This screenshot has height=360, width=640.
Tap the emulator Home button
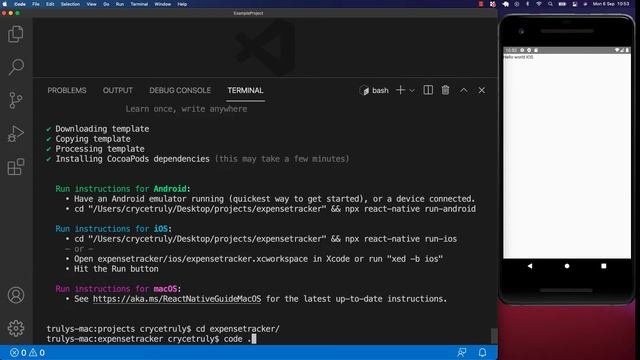[x=567, y=266]
